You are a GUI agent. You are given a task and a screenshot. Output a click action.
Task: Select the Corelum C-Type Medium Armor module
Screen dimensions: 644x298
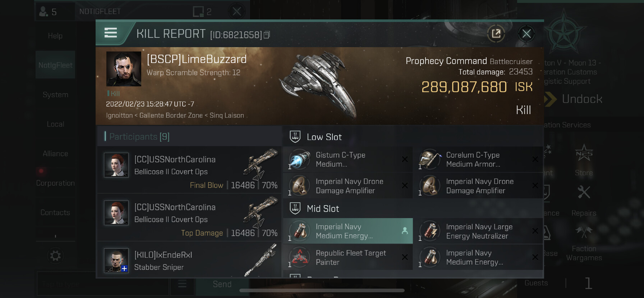478,159
